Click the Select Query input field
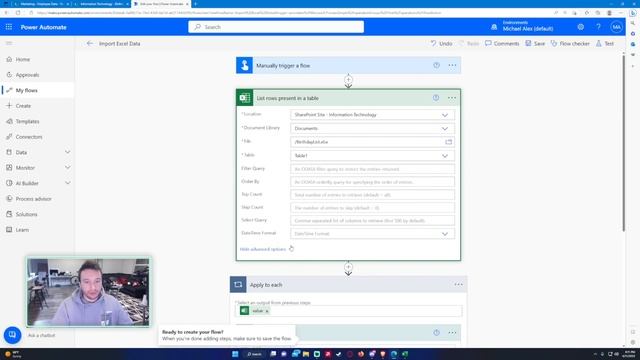Viewport: 640px width, 360px height. pyautogui.click(x=372, y=221)
